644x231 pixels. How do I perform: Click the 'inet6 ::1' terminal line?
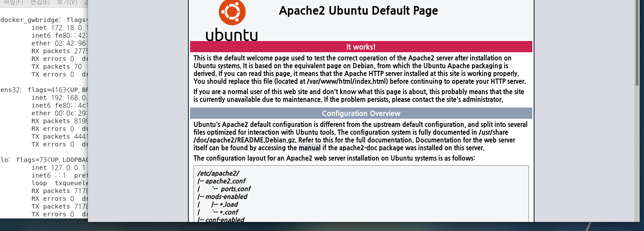click(x=59, y=175)
